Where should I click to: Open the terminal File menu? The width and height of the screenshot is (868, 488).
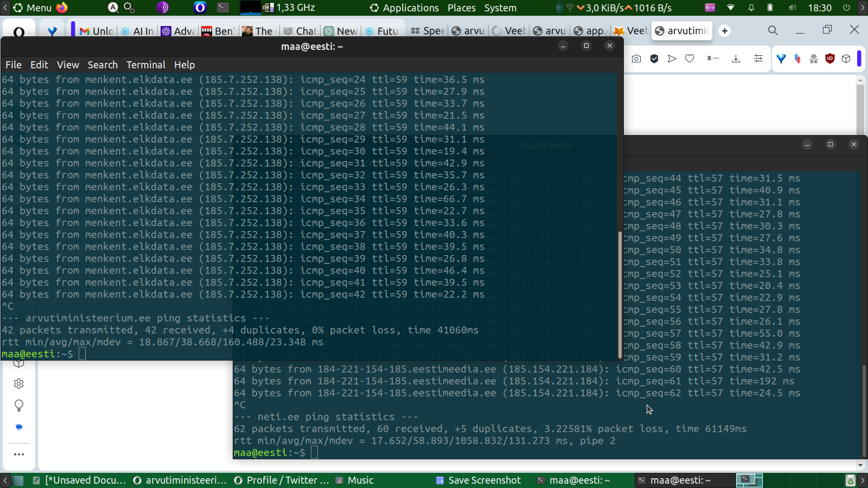pos(14,65)
